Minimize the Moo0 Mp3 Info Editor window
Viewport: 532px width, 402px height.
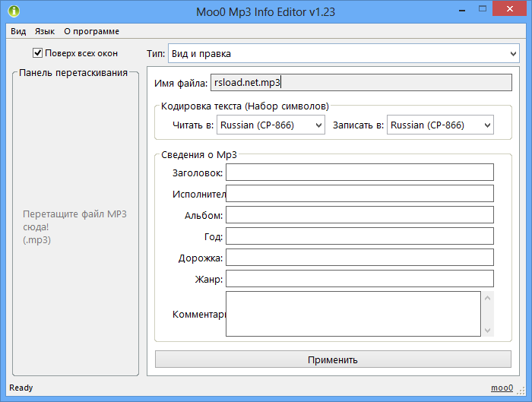(462, 10)
